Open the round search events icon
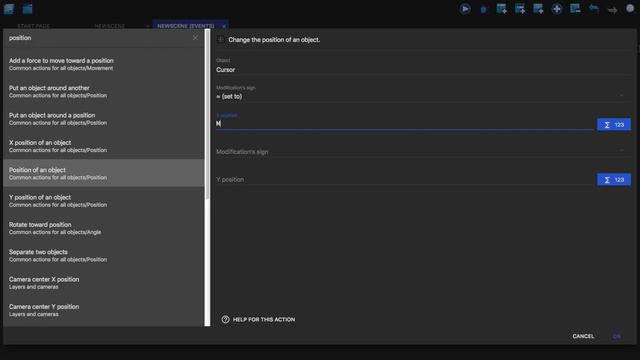This screenshot has height=360, width=640. tap(630, 9)
